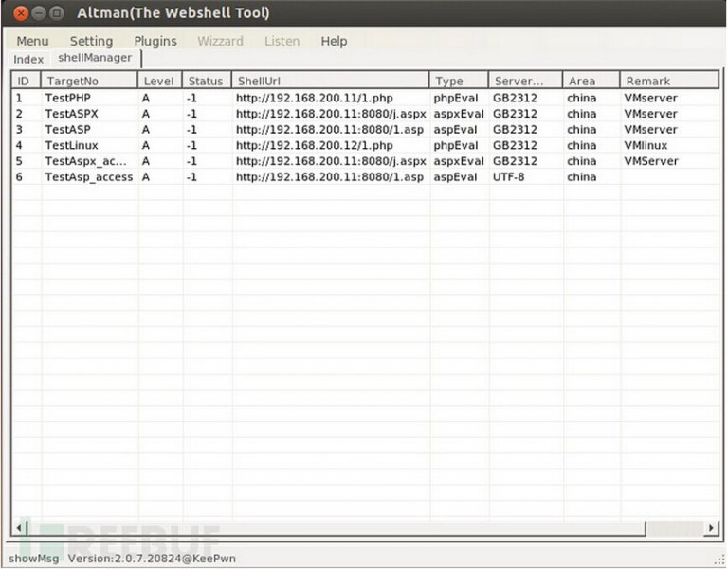Open the Menu menu
This screenshot has height=569, width=728.
point(32,42)
